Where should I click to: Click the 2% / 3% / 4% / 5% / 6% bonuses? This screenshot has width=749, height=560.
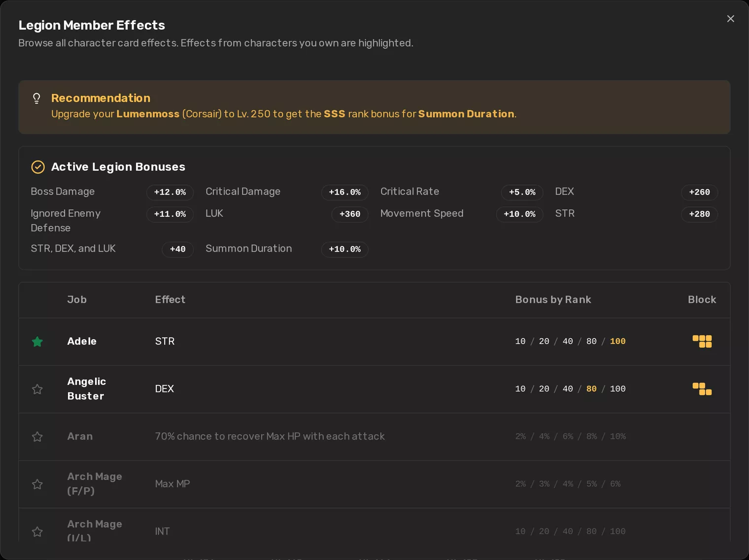click(x=568, y=484)
